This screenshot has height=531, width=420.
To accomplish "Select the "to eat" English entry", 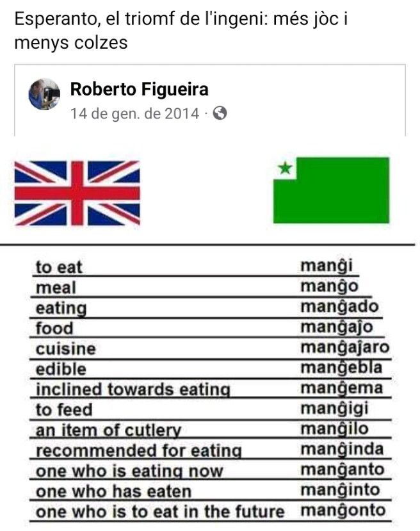I will 59,267.
